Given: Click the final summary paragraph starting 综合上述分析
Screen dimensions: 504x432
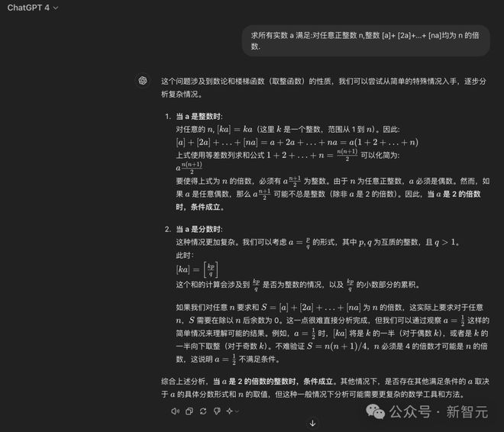Looking at the screenshot, I should tap(325, 388).
